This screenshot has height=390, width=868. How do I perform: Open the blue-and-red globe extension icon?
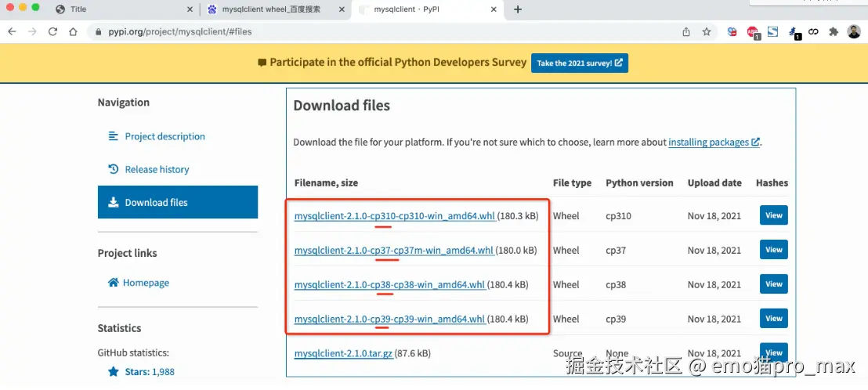point(732,32)
